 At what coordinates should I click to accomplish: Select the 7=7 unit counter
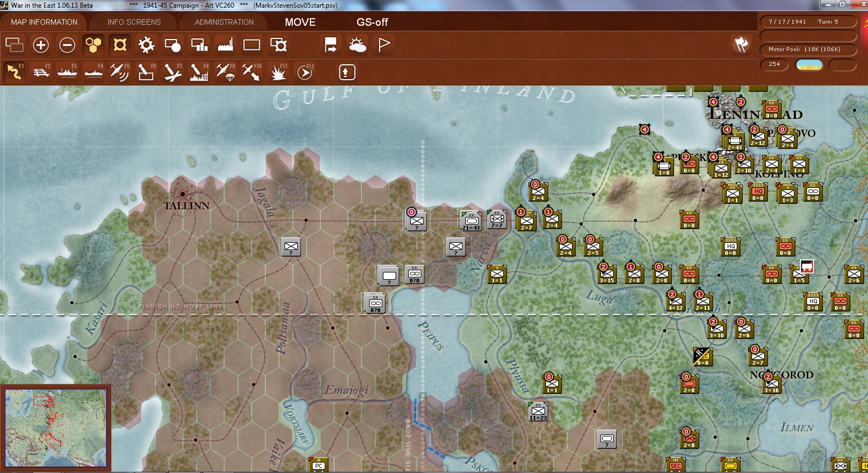(497, 219)
